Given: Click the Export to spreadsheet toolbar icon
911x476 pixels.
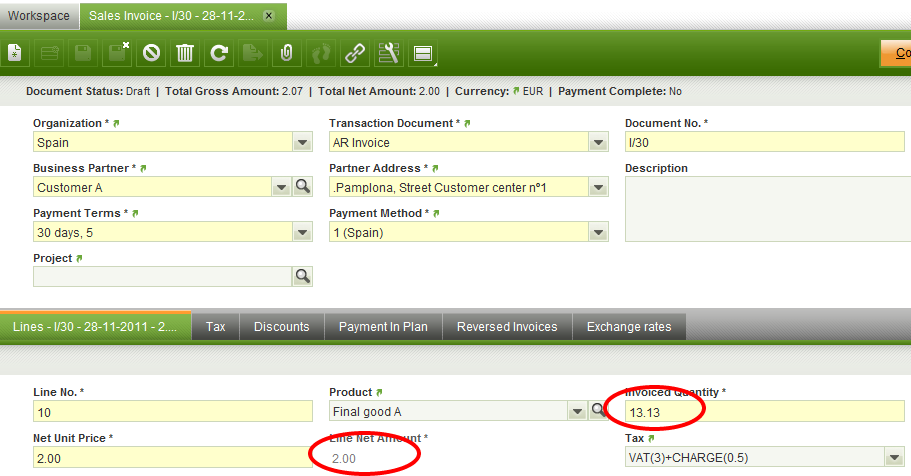Looking at the screenshot, I should 252,53.
